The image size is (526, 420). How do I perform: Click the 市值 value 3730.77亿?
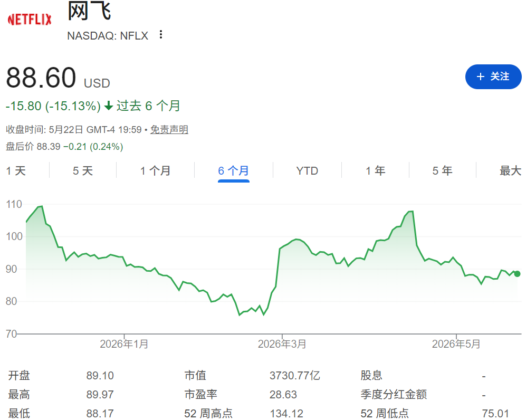click(x=295, y=375)
